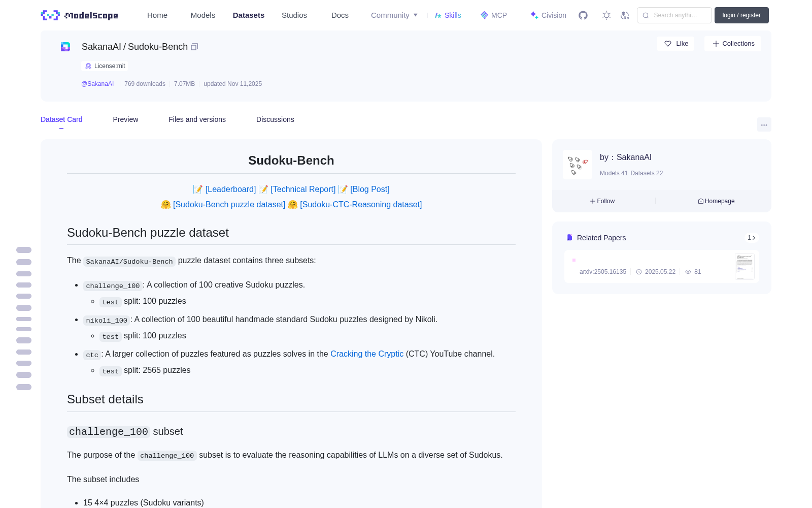Image resolution: width=812 pixels, height=508 pixels.
Task: Open Civision from the navbar
Action: (x=548, y=15)
